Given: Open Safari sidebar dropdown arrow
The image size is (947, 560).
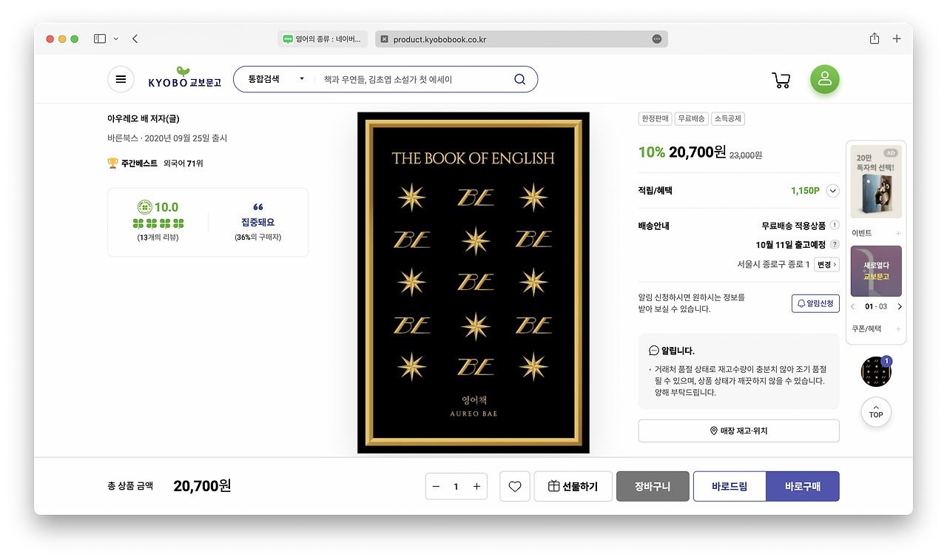Looking at the screenshot, I should pos(116,39).
